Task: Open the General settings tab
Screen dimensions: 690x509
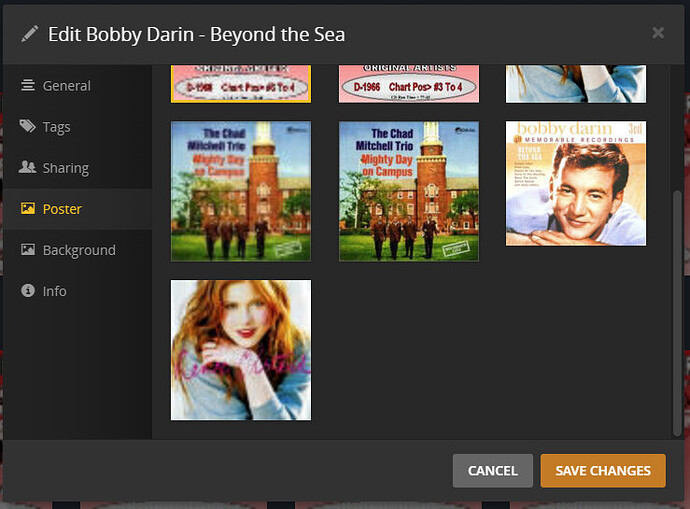Action: tap(77, 85)
